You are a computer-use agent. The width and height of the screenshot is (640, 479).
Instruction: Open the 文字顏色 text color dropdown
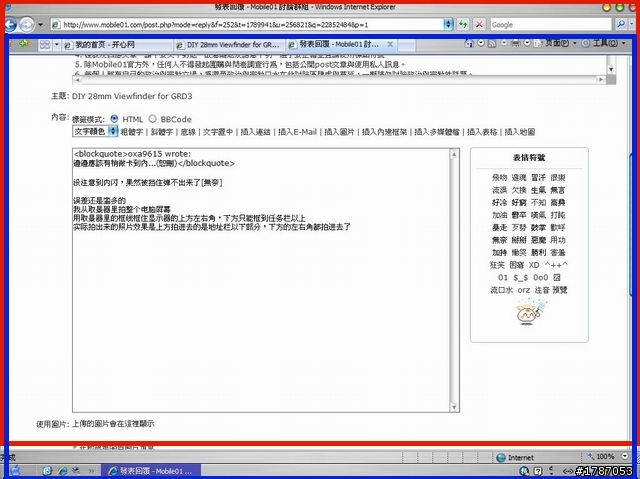point(96,131)
